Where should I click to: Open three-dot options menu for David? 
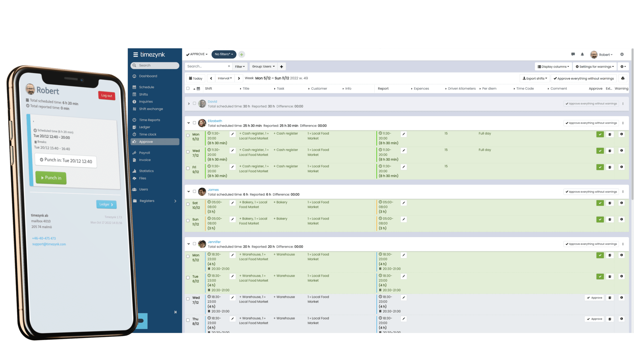tap(623, 104)
